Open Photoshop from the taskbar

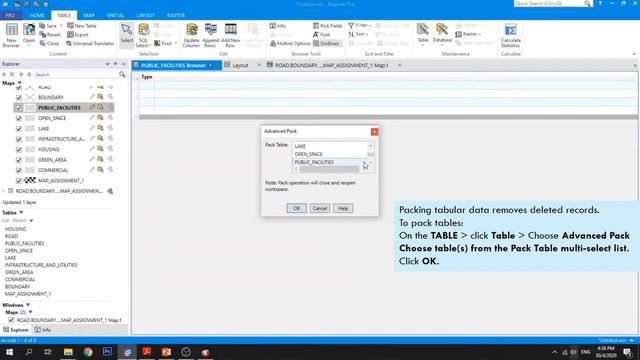pyautogui.click(x=107, y=352)
